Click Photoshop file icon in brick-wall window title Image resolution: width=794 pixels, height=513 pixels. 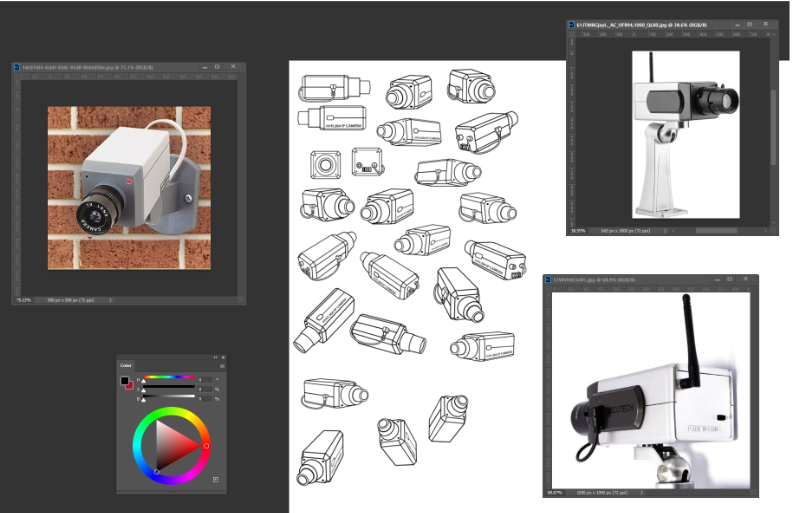[x=17, y=67]
